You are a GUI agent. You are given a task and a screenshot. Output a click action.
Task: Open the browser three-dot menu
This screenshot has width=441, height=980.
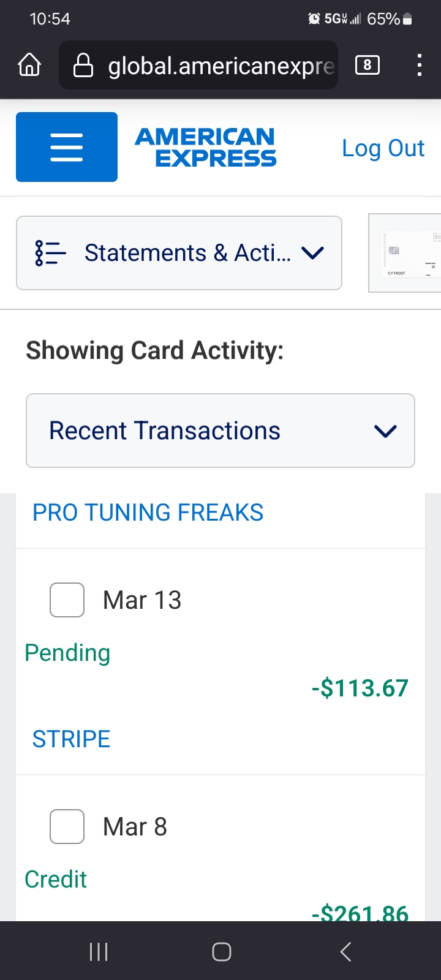[419, 65]
